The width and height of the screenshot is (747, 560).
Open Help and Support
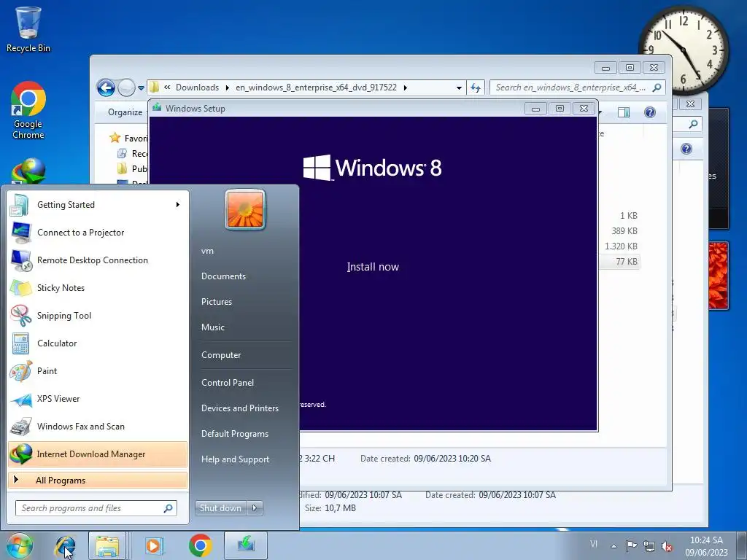(236, 459)
